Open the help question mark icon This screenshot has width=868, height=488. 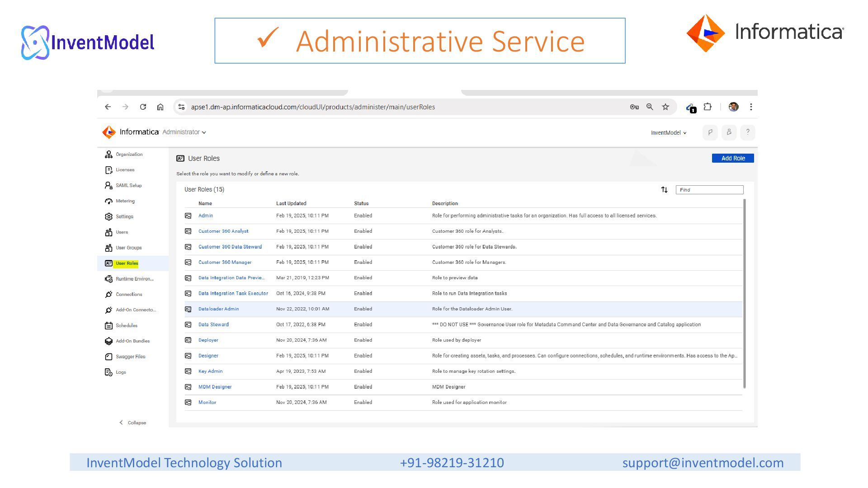coord(748,132)
